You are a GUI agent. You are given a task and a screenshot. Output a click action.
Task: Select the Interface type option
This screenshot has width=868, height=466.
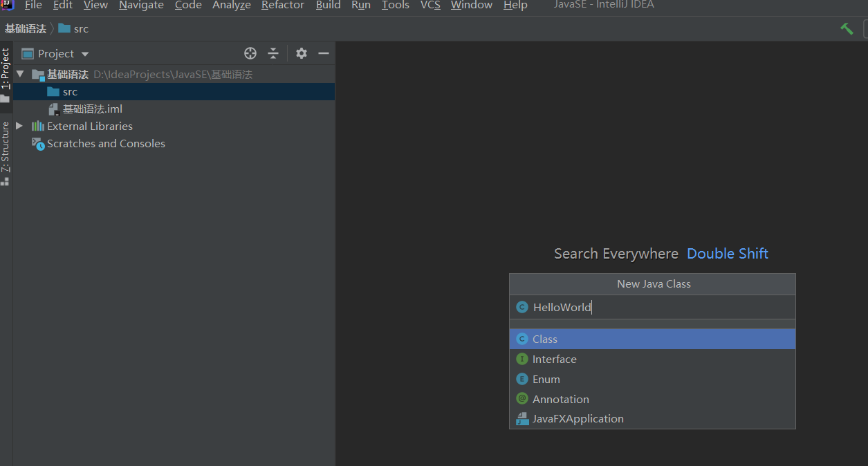554,359
